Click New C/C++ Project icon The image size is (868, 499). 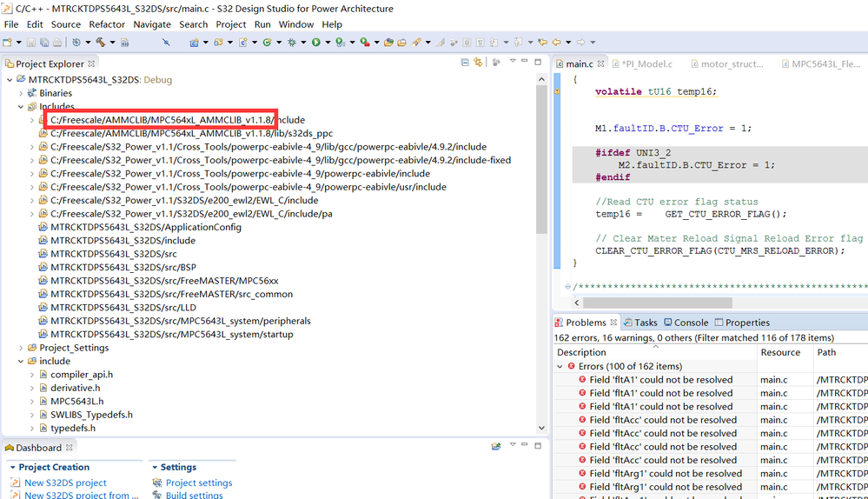point(194,42)
